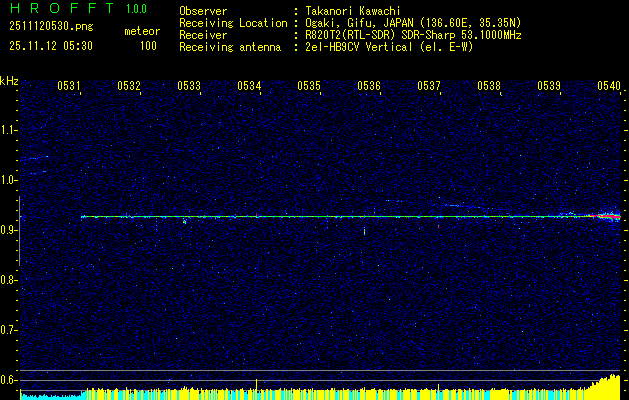
Task: Click the 1.0 kHz axis label
Action: pyautogui.click(x=8, y=180)
